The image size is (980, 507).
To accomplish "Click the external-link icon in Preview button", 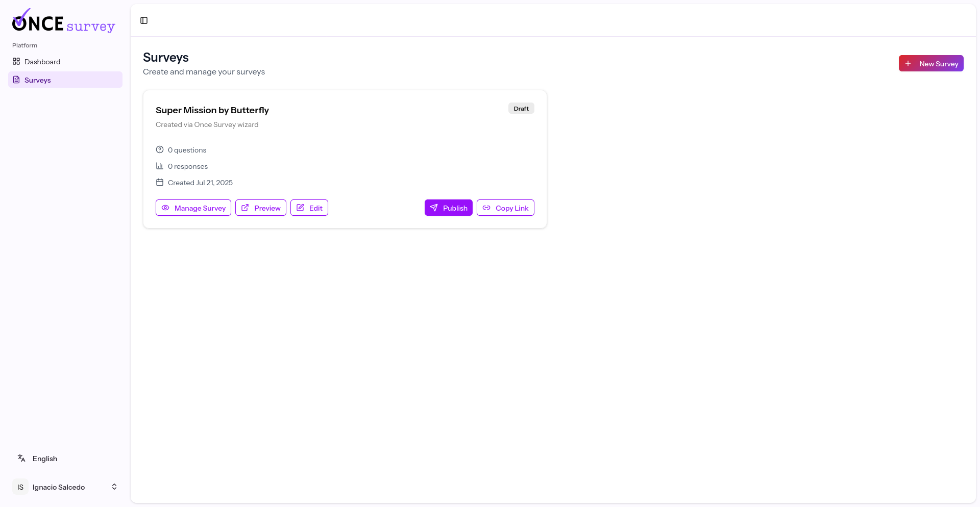I will [246, 208].
